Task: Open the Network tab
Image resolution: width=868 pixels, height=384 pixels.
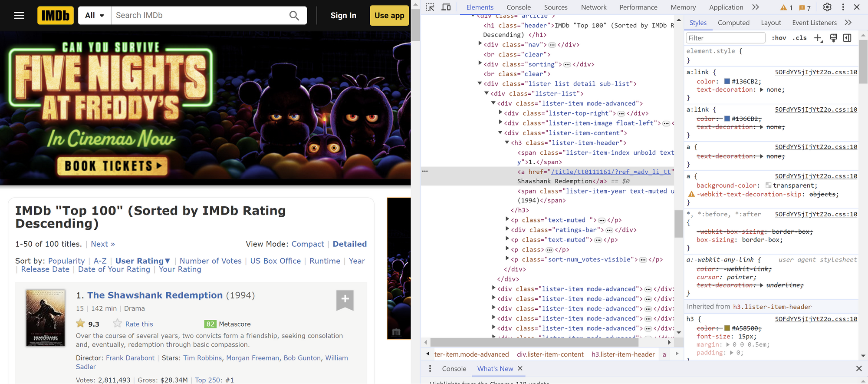Action: [594, 7]
